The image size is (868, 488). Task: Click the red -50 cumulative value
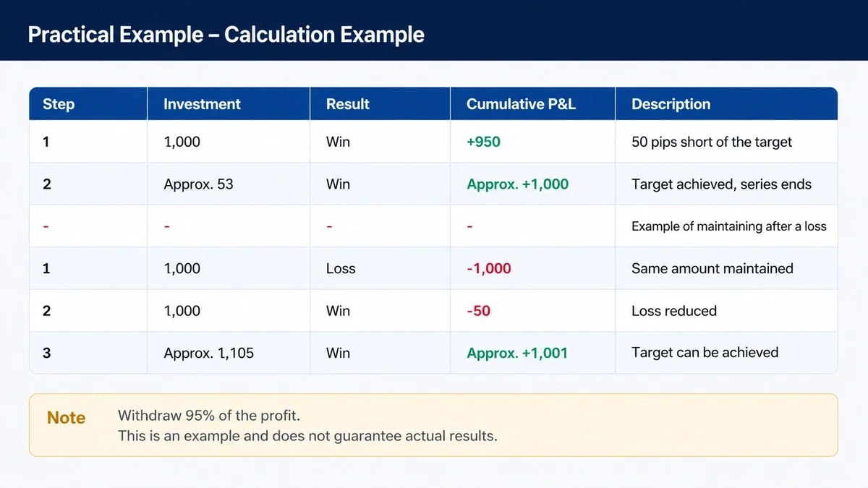coord(478,310)
